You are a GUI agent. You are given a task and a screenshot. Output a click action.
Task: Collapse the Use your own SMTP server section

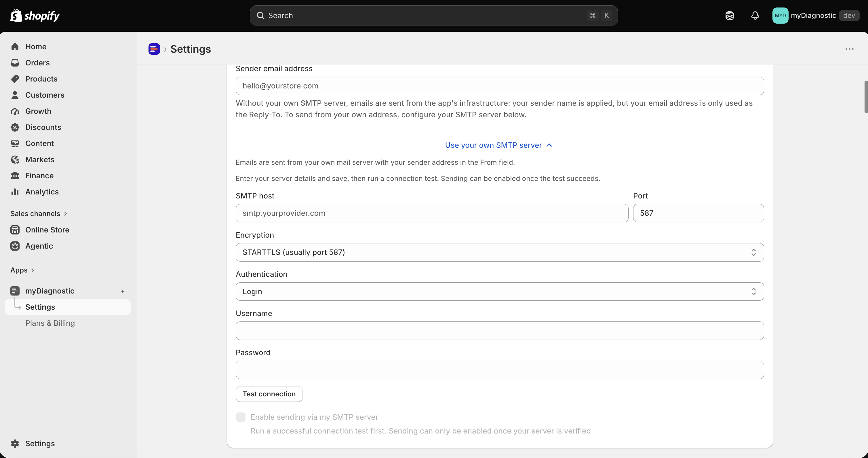(498, 145)
